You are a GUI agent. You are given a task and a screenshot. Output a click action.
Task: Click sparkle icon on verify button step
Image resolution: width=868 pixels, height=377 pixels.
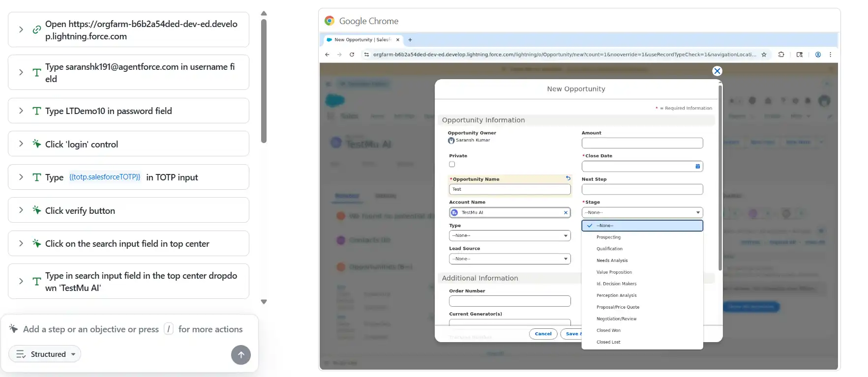pyautogui.click(x=36, y=210)
